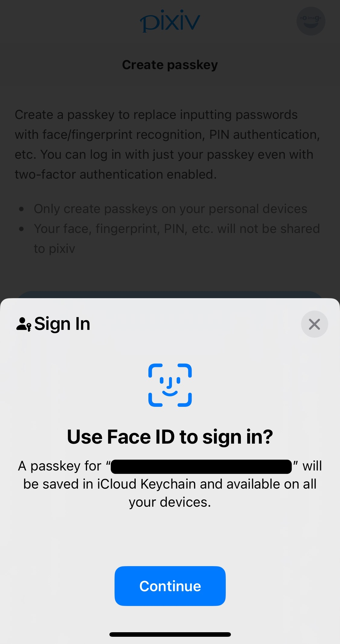Open the 'no image' profile avatar
340x644 pixels.
pyautogui.click(x=311, y=21)
